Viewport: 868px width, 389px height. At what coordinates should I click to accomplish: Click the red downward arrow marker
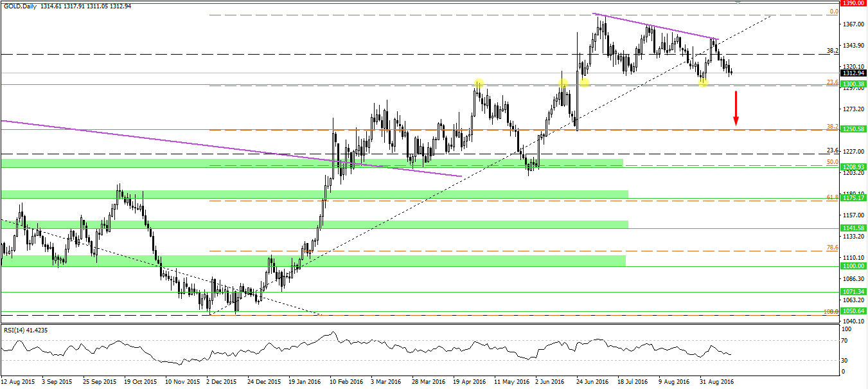click(736, 108)
